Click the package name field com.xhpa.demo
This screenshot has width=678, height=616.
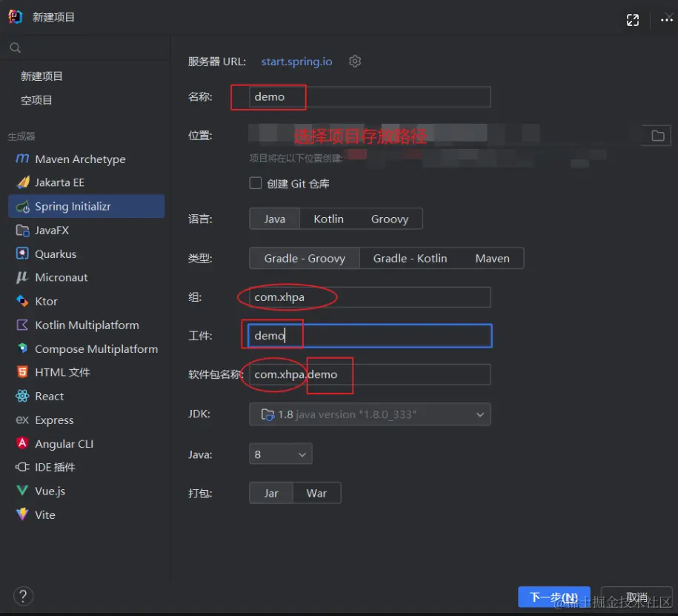pos(370,374)
